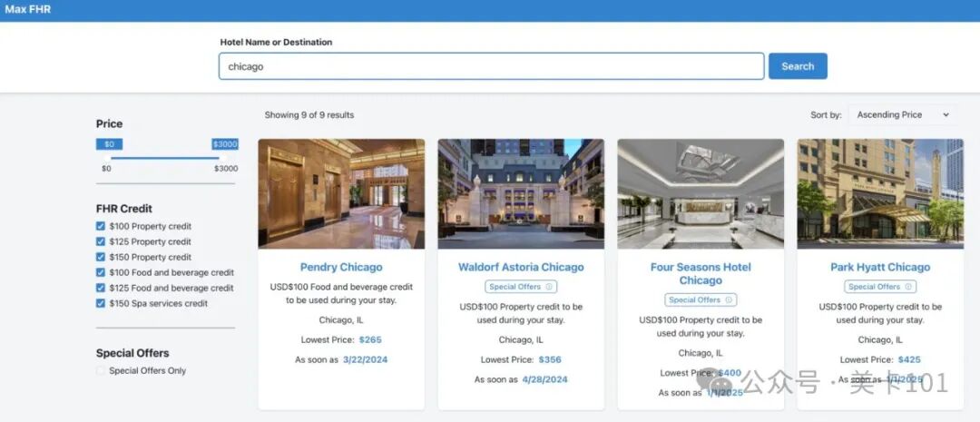Click Four Seasons Special Offers badge
The width and height of the screenshot is (980, 422).
tap(701, 300)
